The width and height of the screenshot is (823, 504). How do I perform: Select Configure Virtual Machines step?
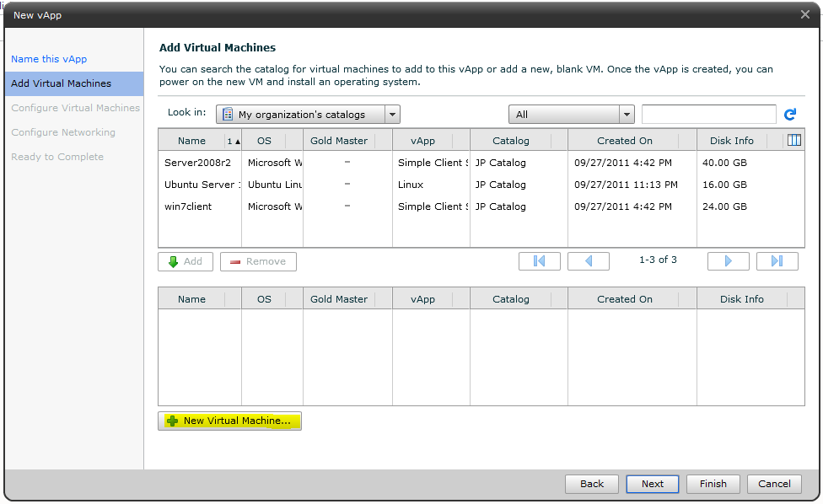(76, 108)
